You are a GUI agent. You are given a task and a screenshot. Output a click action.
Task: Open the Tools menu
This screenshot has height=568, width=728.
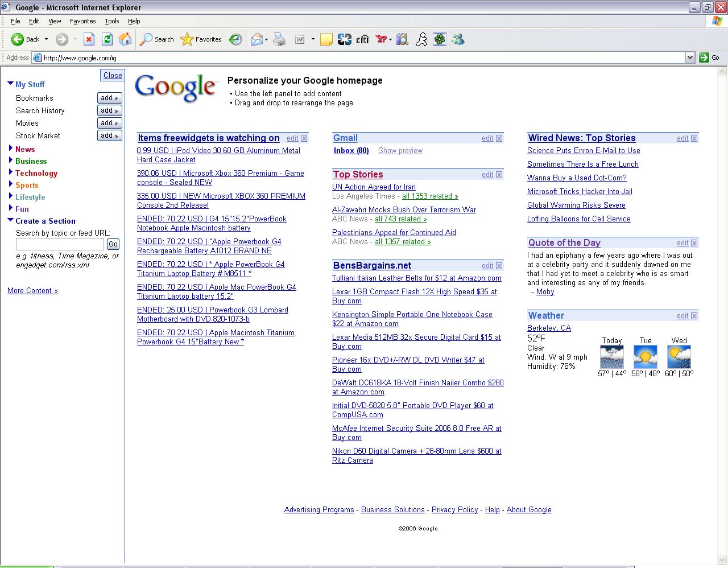coord(111,21)
